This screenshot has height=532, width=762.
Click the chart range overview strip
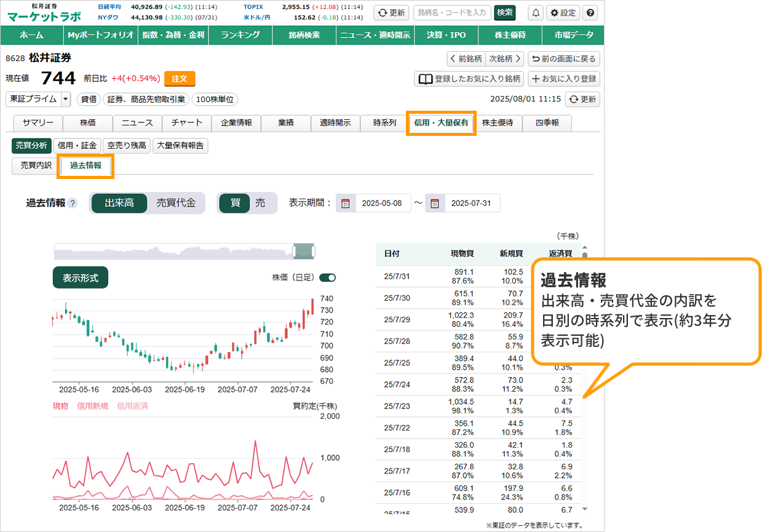pos(185,251)
